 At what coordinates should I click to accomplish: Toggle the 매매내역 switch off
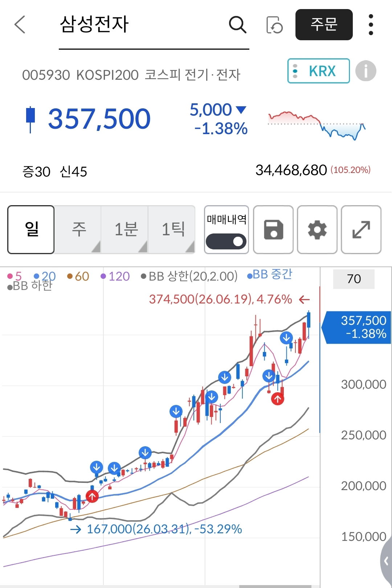coord(226,241)
